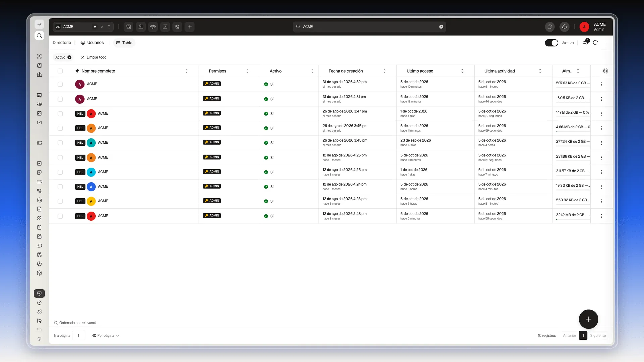Screen dimensions: 644x362
Task: Click the add new floating plus button
Action: coord(588,319)
